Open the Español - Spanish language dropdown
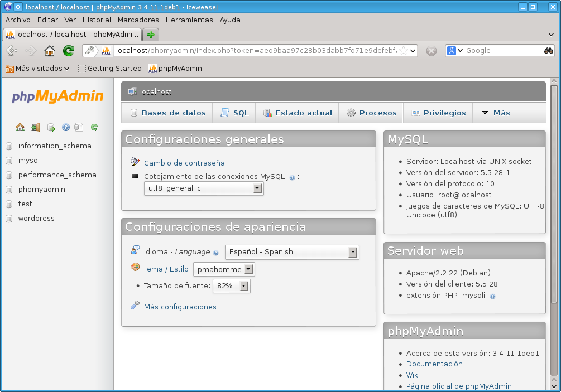Screen dimensions: 561x392 pos(292,252)
